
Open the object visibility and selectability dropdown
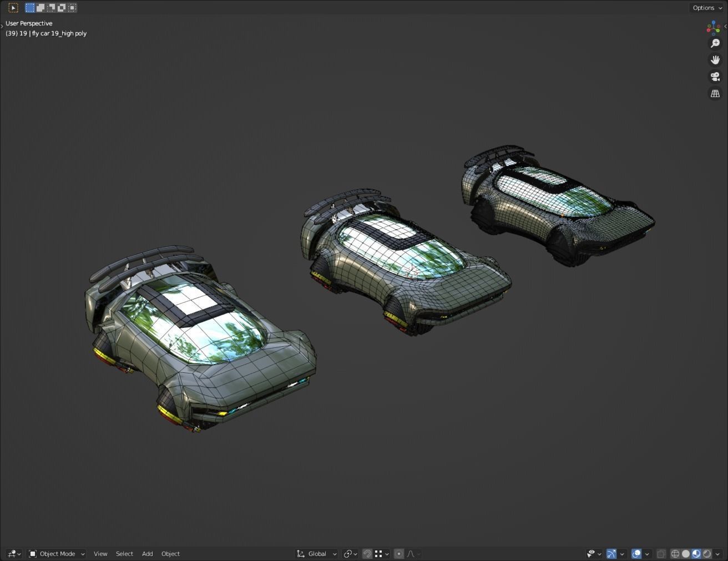(x=594, y=554)
